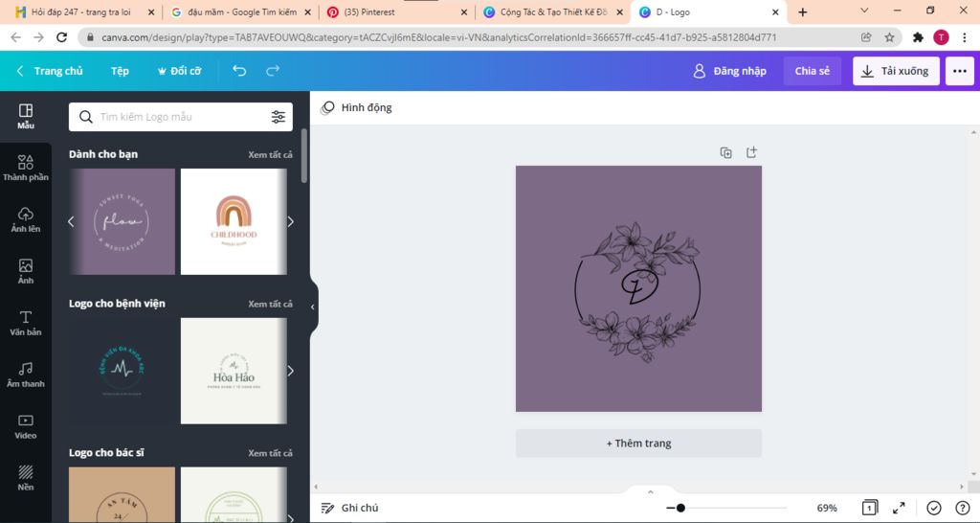Click the checkmark status icon

pos(934,508)
